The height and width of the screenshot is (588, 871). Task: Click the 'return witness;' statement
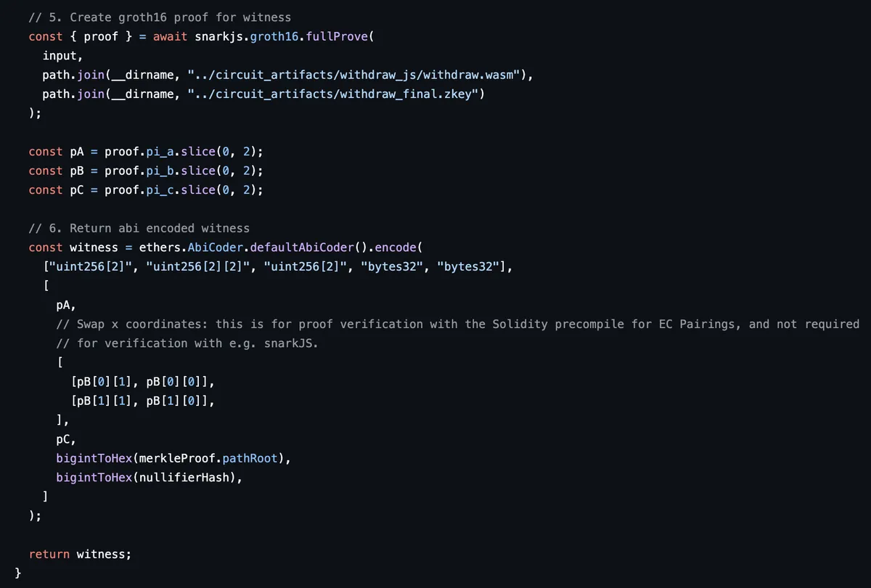[81, 554]
